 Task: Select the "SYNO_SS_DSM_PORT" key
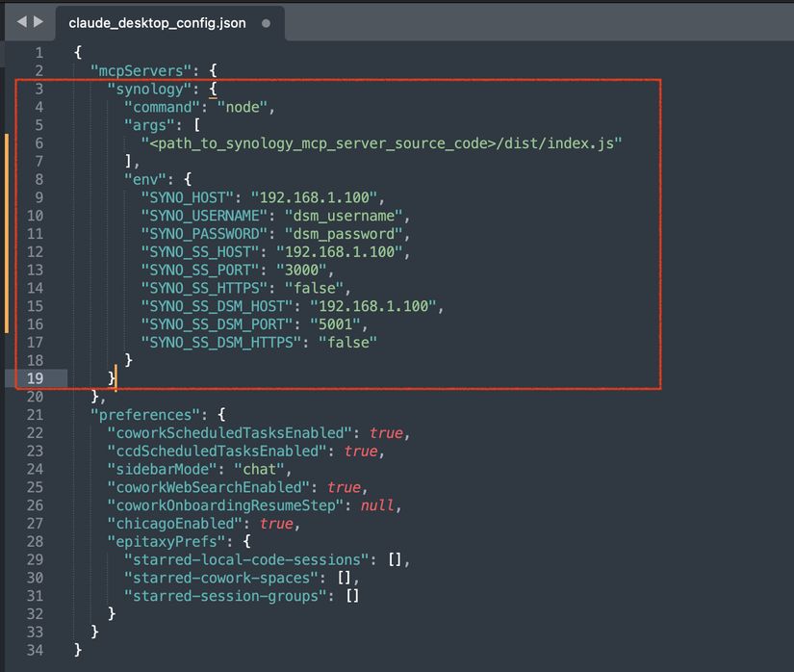(217, 324)
